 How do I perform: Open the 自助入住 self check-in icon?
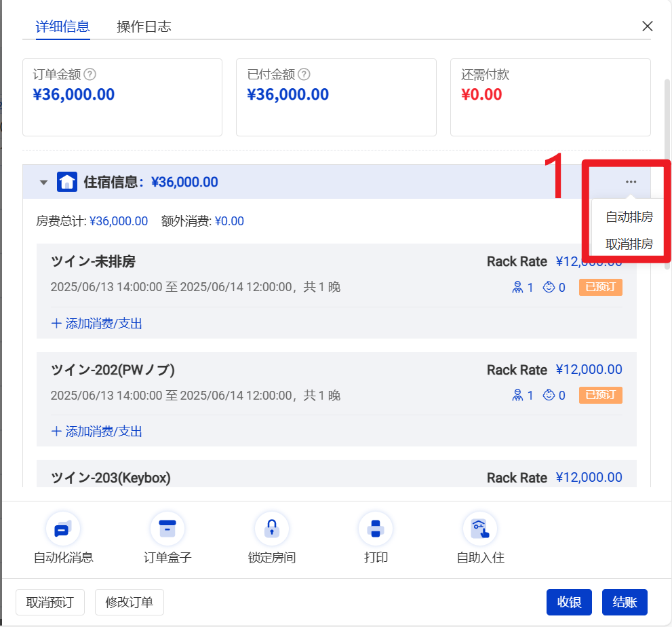tap(480, 529)
